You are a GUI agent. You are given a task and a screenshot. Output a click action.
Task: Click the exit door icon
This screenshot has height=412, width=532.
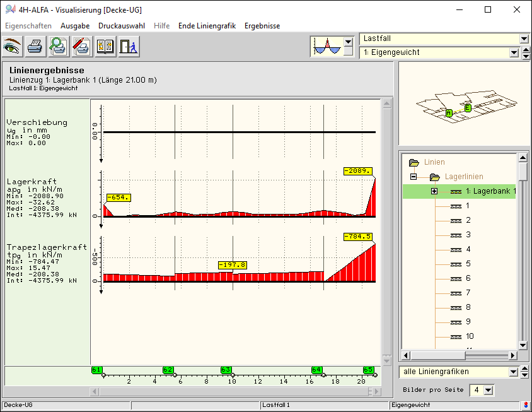(129, 47)
